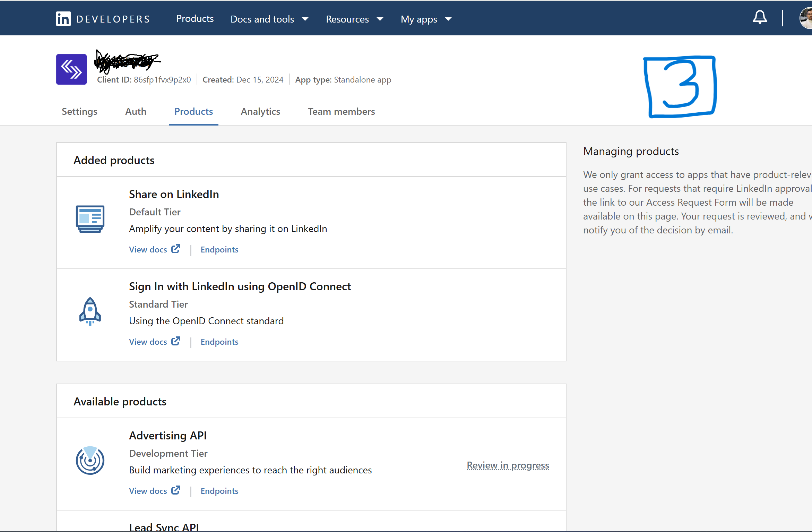Open Endpoints for OpenID Connect product
The width and height of the screenshot is (812, 532).
(219, 342)
